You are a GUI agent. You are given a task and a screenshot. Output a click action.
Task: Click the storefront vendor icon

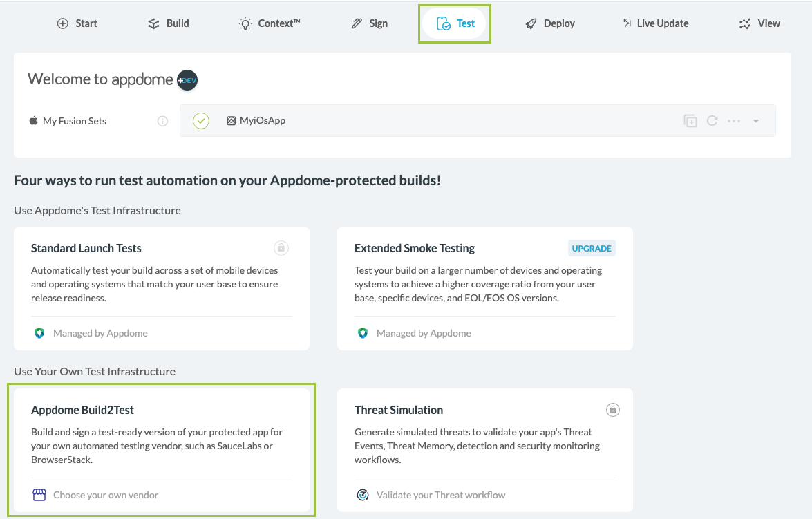(x=39, y=495)
